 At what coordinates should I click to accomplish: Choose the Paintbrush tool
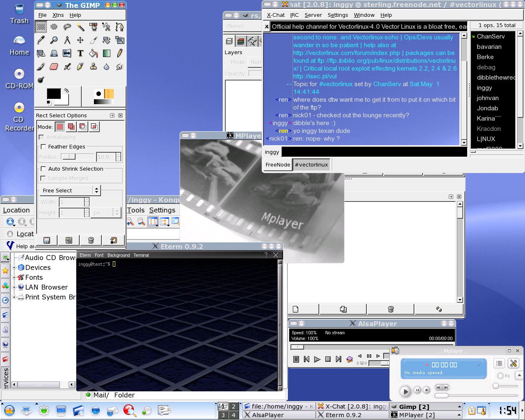tap(41, 66)
